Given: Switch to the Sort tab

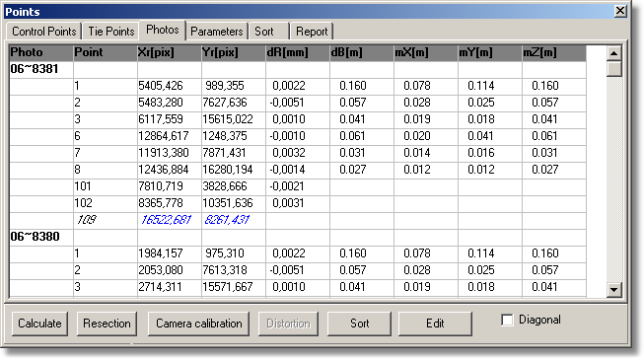Looking at the screenshot, I should tap(268, 32).
